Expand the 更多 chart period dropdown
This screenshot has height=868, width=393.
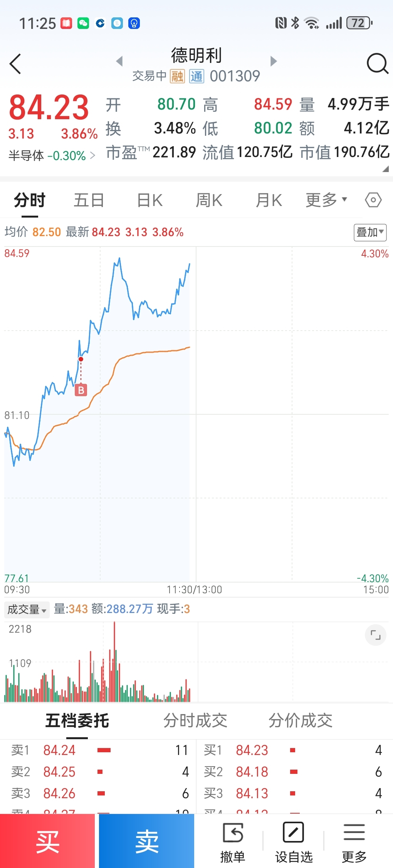[326, 200]
